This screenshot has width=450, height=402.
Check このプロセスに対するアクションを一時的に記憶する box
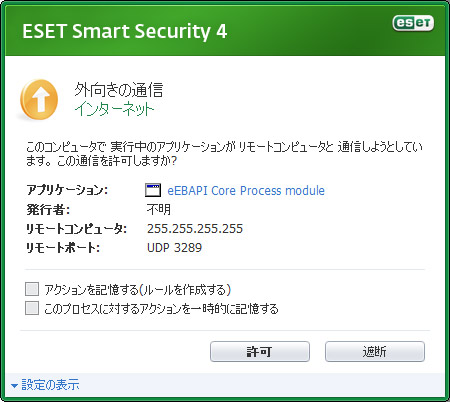click(x=32, y=308)
